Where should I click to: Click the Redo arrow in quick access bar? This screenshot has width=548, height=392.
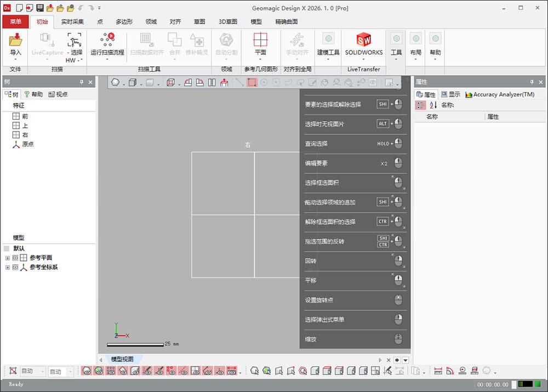(91, 8)
